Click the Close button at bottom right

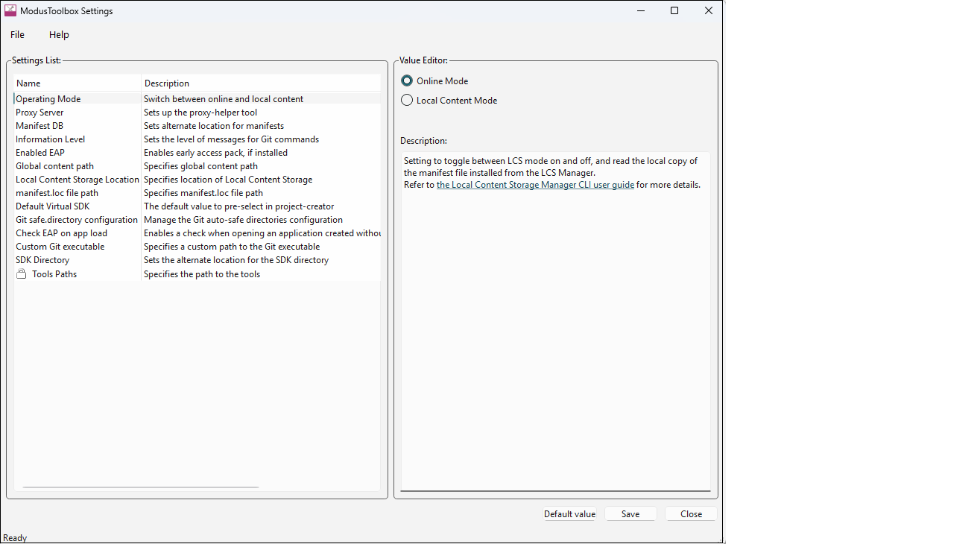click(x=691, y=513)
